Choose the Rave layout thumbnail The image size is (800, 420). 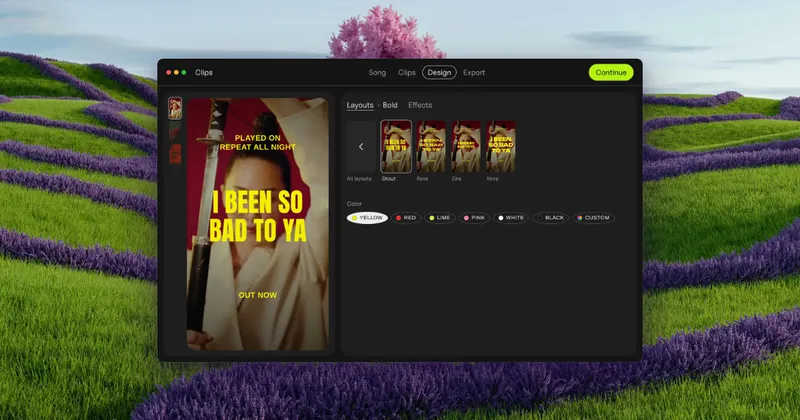(x=431, y=146)
